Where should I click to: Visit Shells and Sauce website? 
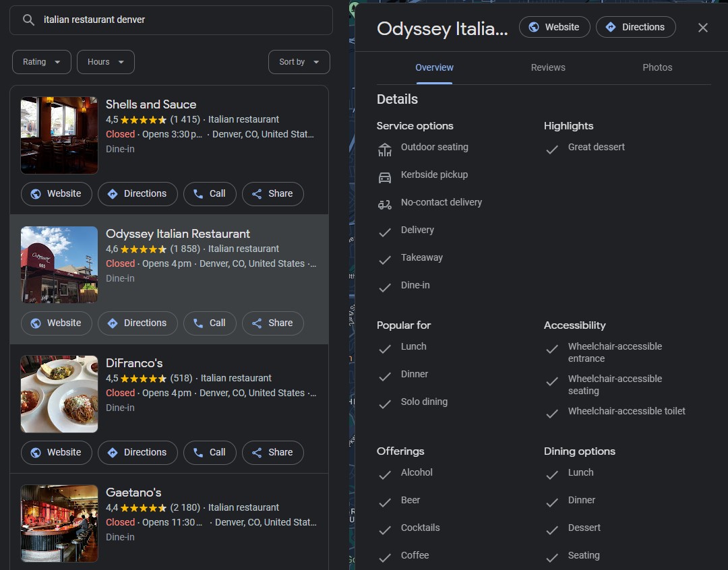tap(57, 194)
